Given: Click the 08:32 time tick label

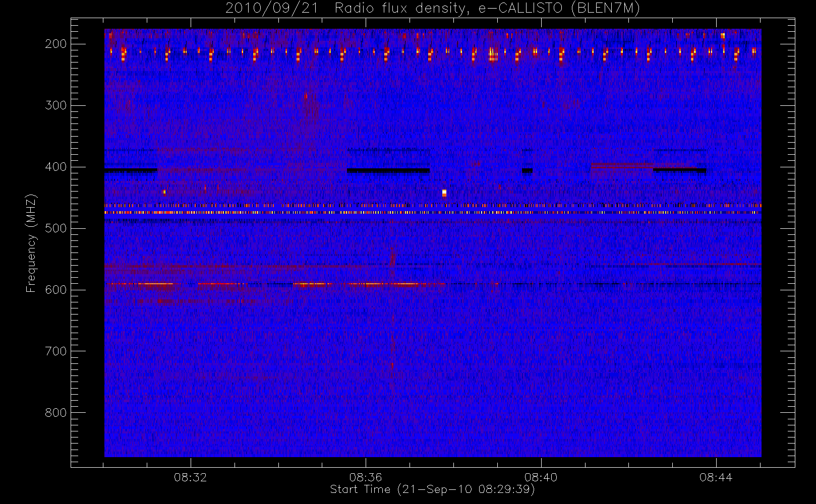Looking at the screenshot, I should click(x=191, y=477).
